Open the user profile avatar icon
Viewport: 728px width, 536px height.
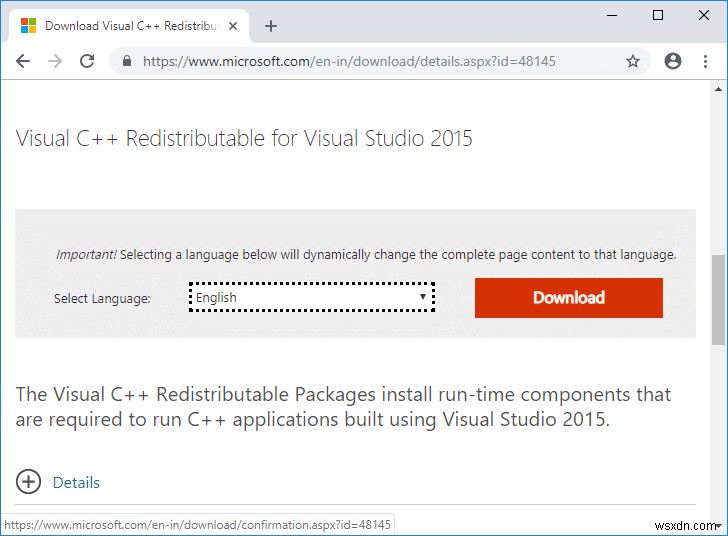pyautogui.click(x=673, y=61)
